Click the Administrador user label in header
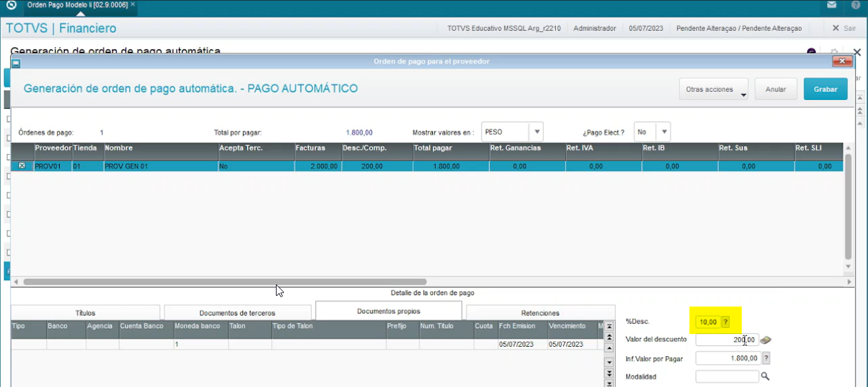The image size is (868, 387). [595, 28]
